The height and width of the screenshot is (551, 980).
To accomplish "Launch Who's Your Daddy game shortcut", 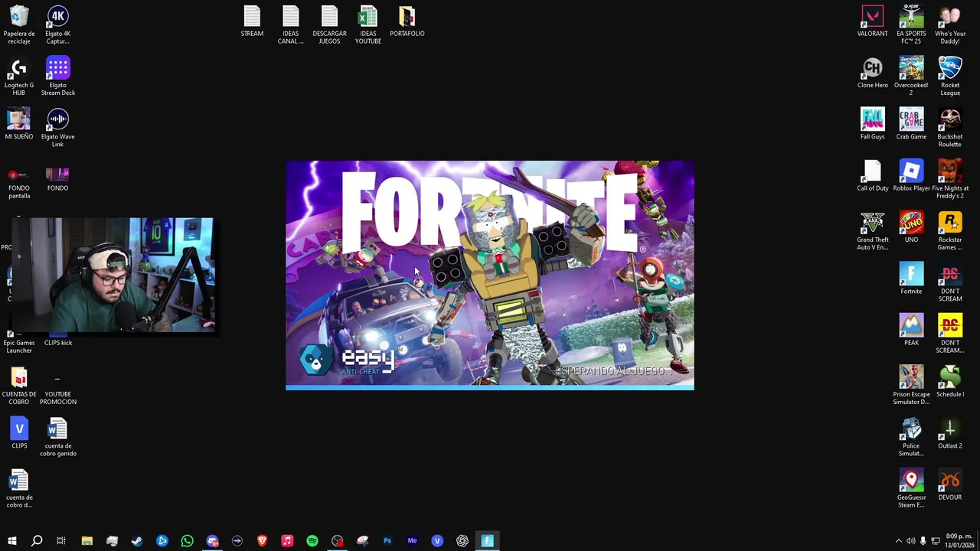I will 950,24.
